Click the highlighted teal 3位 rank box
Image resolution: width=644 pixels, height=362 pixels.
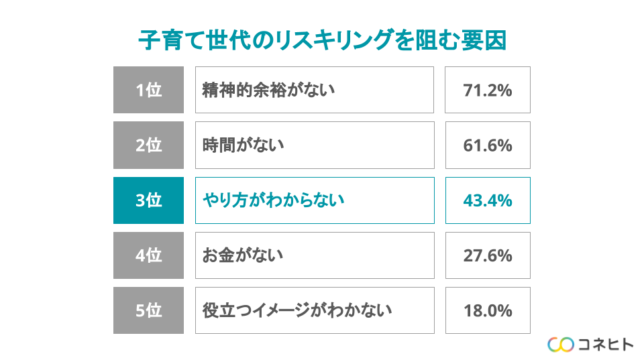point(149,200)
